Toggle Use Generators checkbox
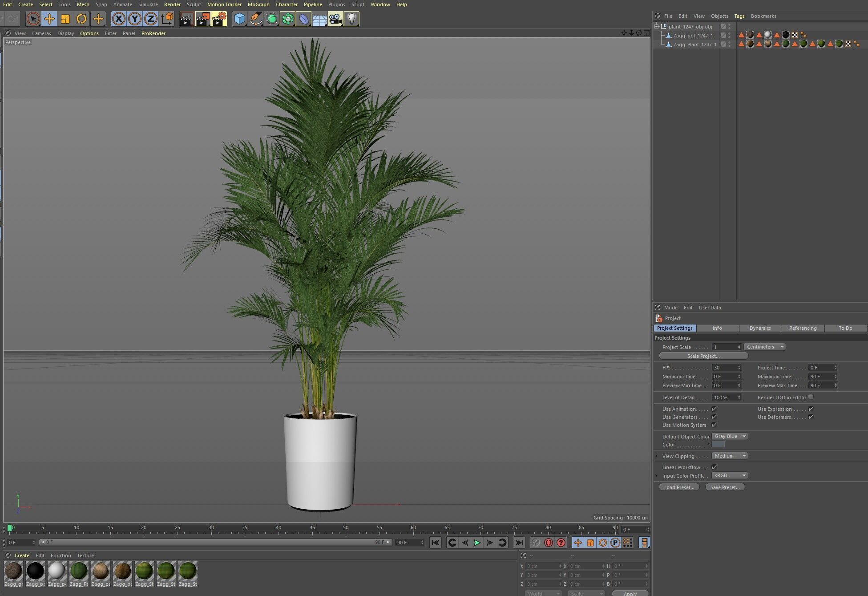 coord(714,417)
